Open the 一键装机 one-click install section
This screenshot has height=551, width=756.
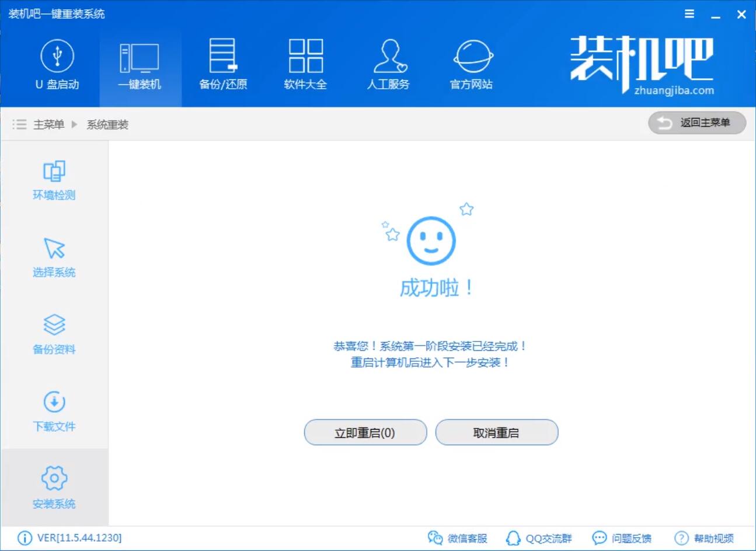tap(140, 64)
